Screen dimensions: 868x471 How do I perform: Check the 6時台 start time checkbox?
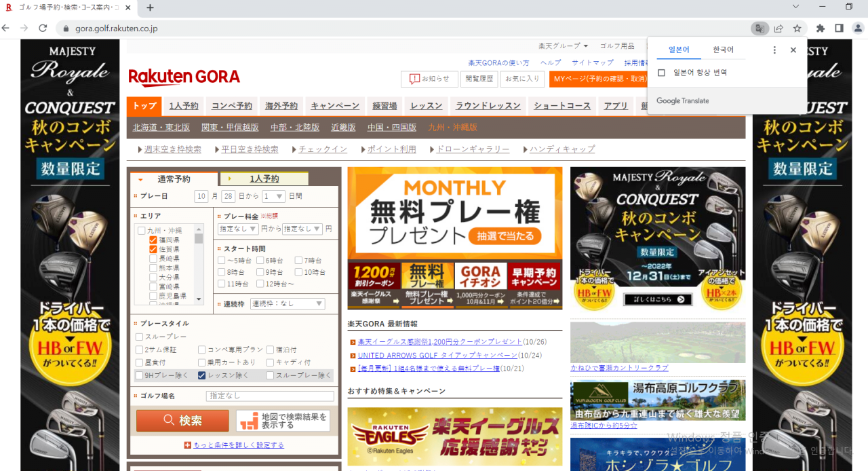click(x=260, y=261)
